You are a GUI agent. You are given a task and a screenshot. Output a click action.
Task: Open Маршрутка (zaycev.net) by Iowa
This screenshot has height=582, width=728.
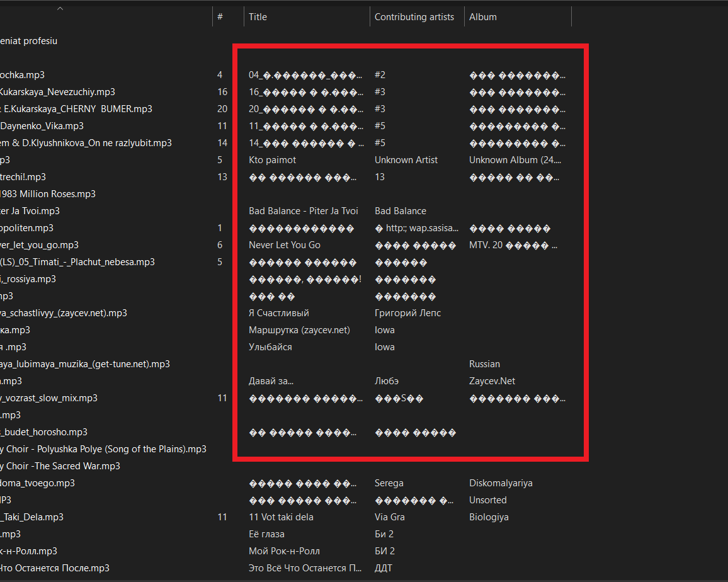click(x=299, y=329)
